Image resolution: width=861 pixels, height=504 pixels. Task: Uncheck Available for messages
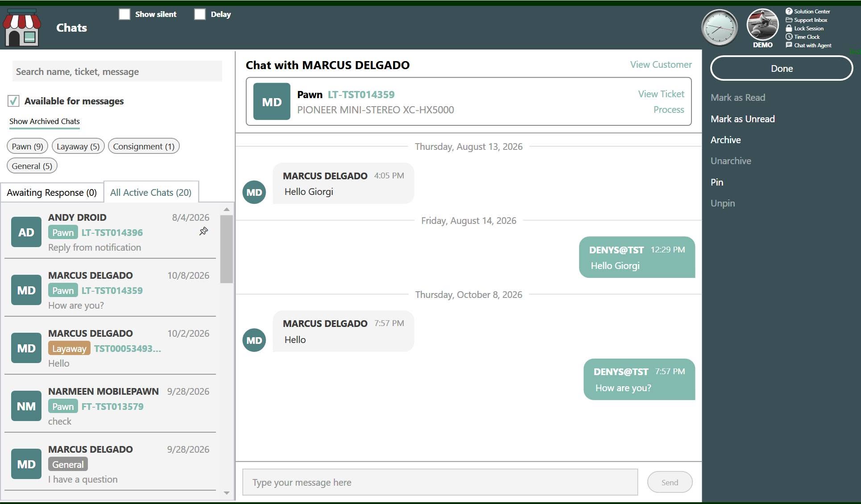(x=13, y=101)
